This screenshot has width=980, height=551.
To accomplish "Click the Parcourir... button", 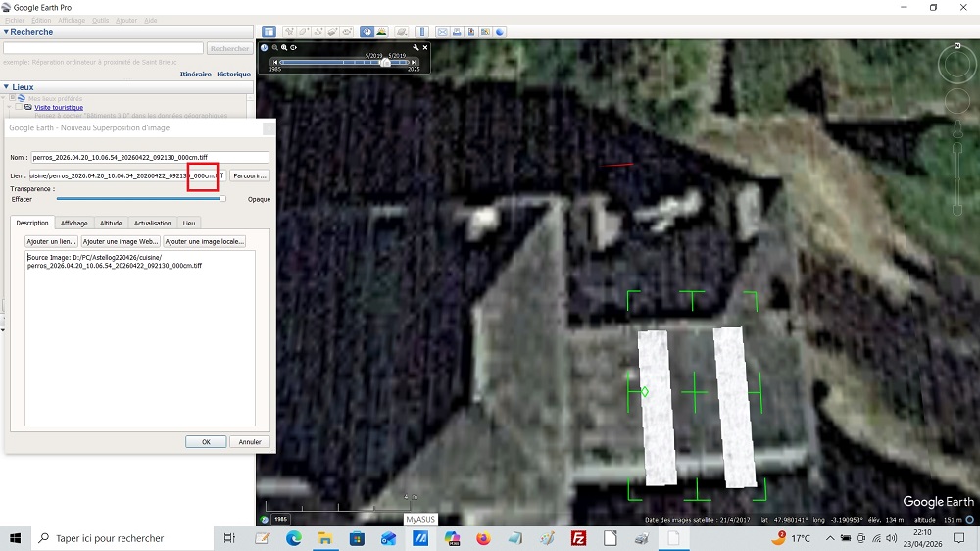I will (249, 176).
